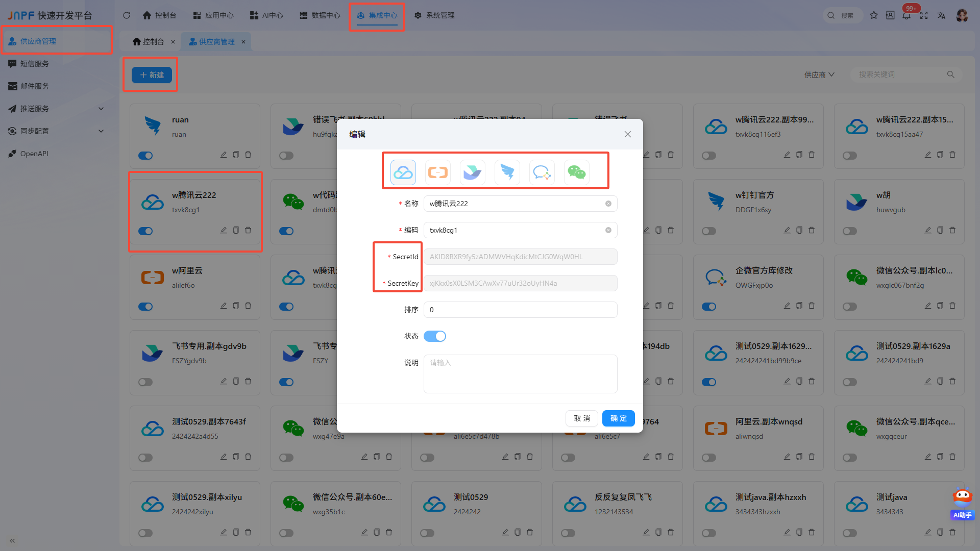Select the WeChat provider icon in dialog
980x551 pixels.
tap(576, 172)
